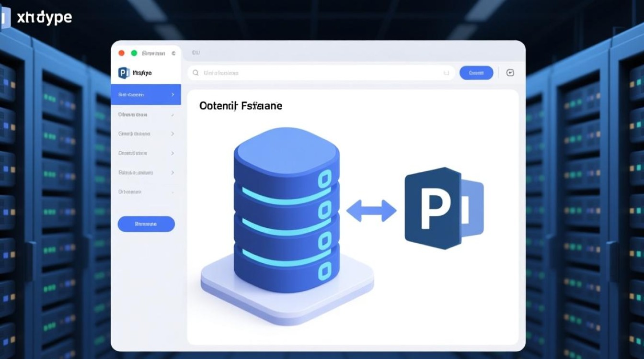Click the magnifier icon in search bar
This screenshot has width=644, height=359.
(x=195, y=73)
